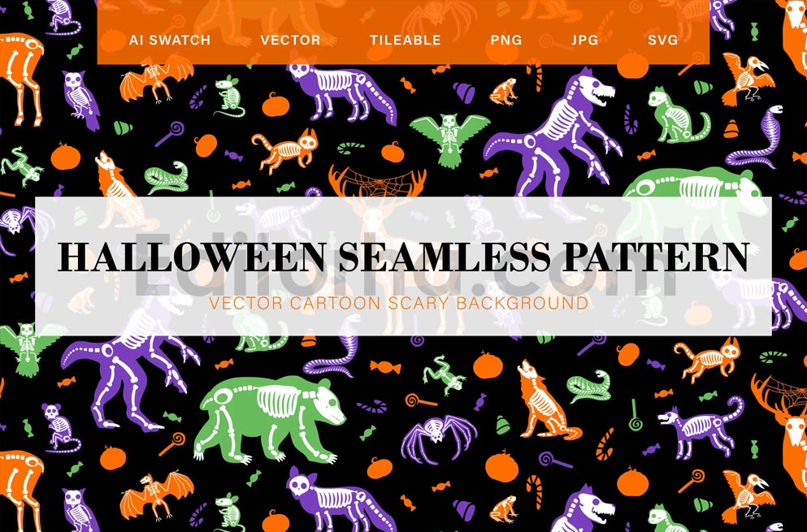Viewport: 807px width, 532px height.
Task: Click the Vector Cartoon Scary Background subtitle
Action: [398, 302]
